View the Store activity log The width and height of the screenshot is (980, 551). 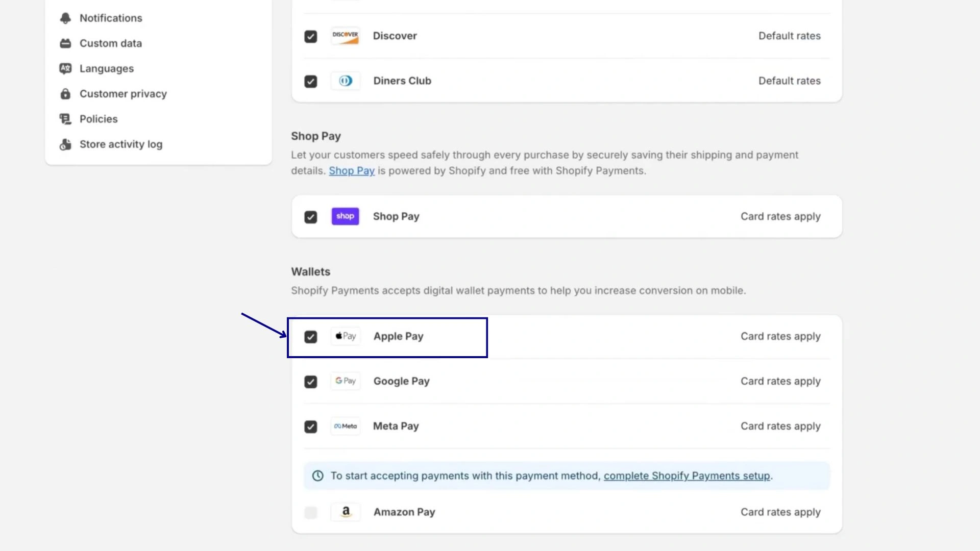coord(121,144)
